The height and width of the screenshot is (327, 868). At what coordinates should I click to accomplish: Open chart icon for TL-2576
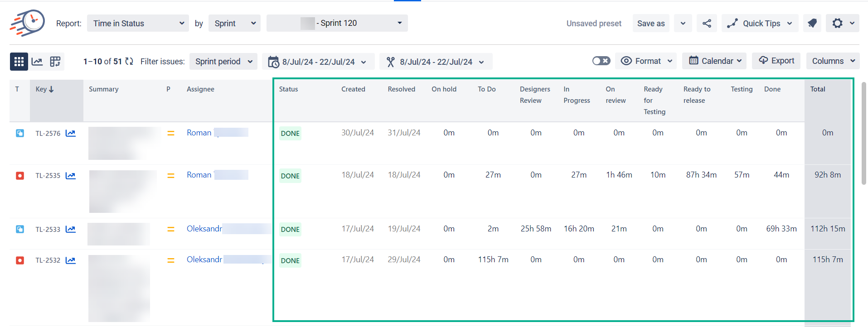[71, 133]
